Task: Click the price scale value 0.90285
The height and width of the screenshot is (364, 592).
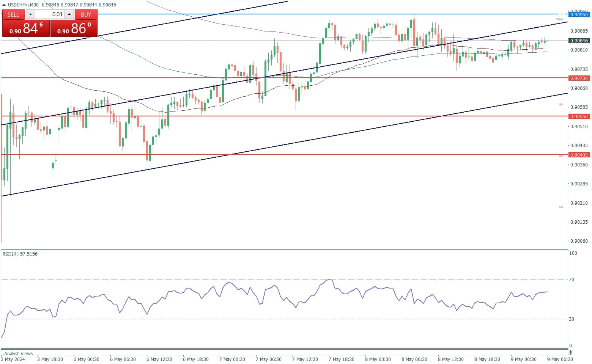Action: coord(579,184)
